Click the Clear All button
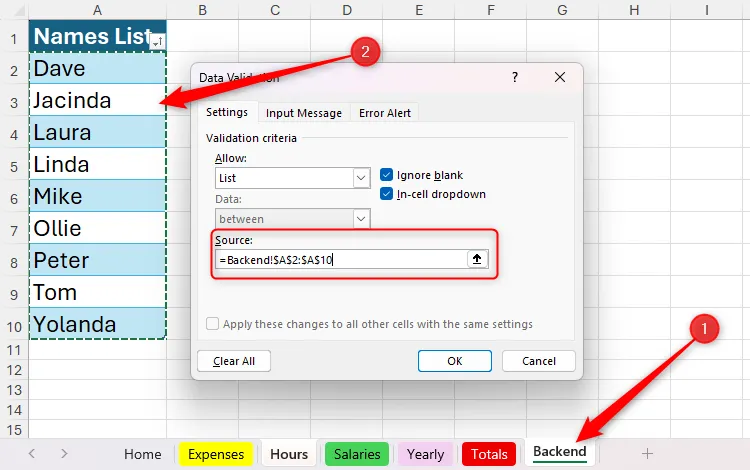Viewport: 750px width, 470px height. 234,361
